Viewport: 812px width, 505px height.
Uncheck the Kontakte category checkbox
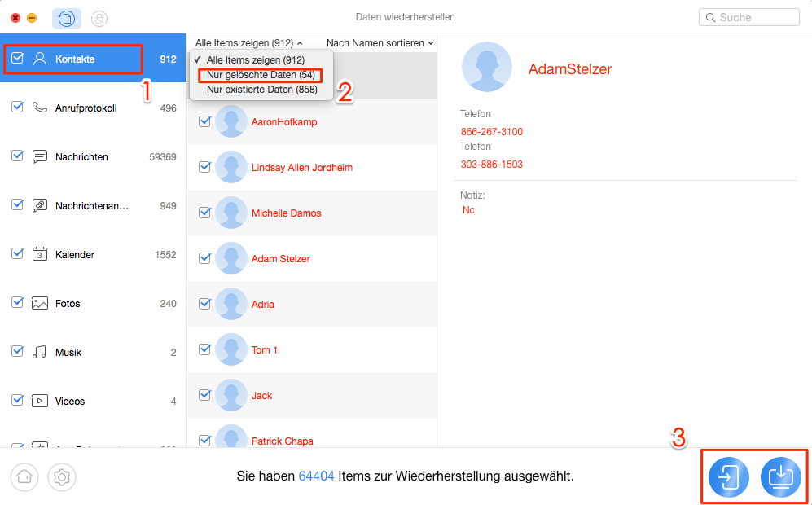[18, 59]
